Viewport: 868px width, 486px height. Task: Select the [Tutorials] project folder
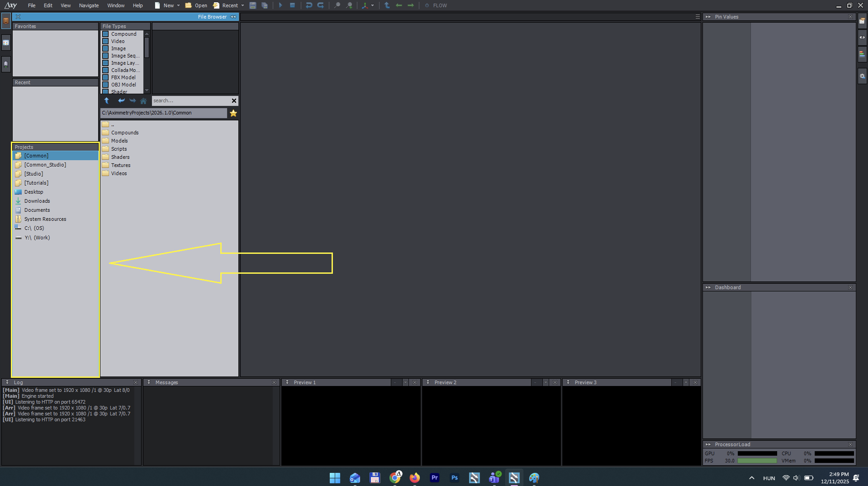click(x=36, y=183)
